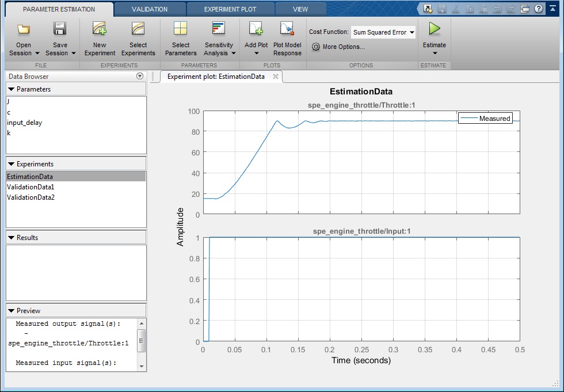Switch to the VALIDATION tab
Viewport: 564px width, 392px height.
pyautogui.click(x=150, y=9)
